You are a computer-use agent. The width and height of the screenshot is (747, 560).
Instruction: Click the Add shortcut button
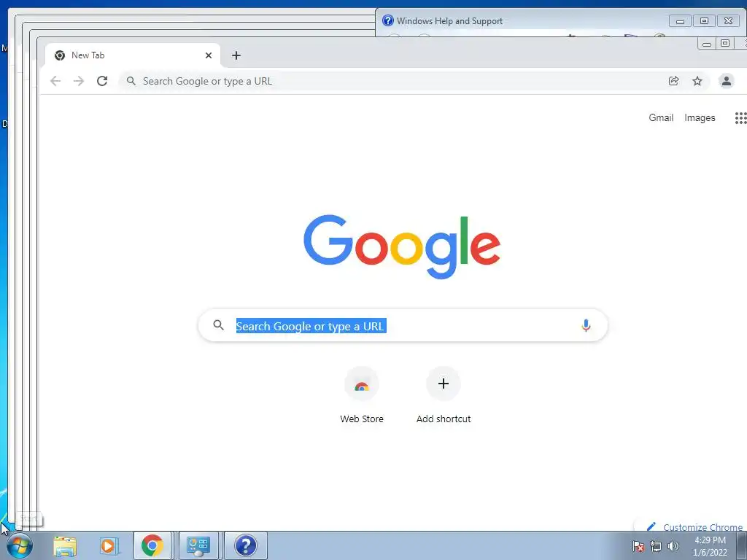pyautogui.click(x=443, y=395)
